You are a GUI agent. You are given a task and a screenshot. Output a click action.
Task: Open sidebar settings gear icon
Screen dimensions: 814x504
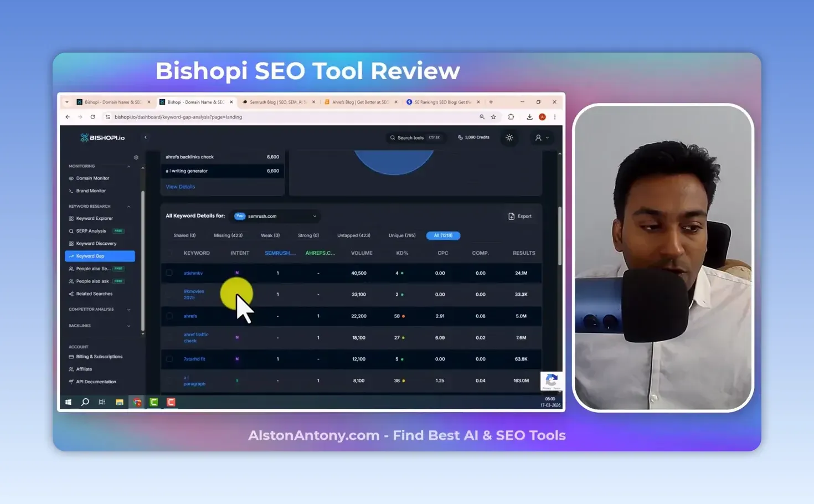(x=136, y=157)
